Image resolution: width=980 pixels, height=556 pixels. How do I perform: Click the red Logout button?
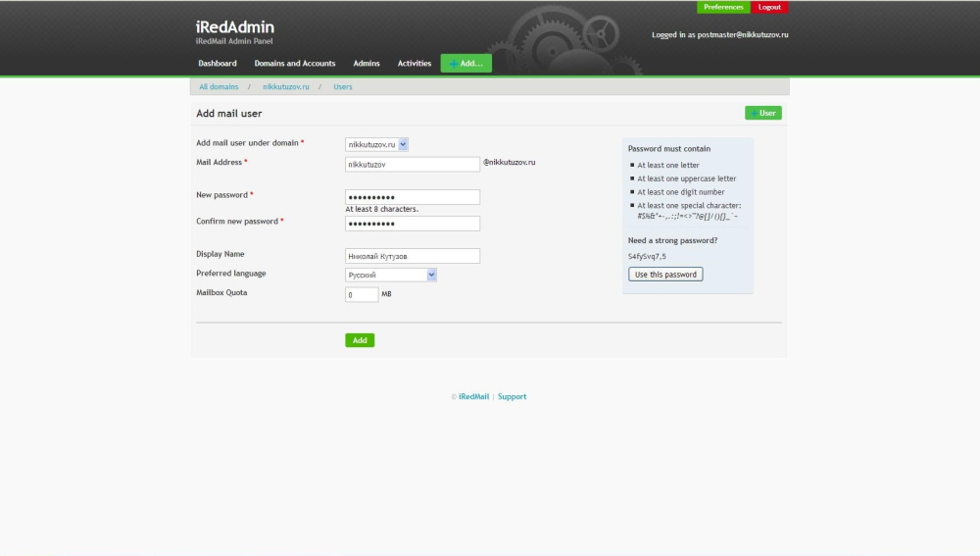[x=769, y=7]
